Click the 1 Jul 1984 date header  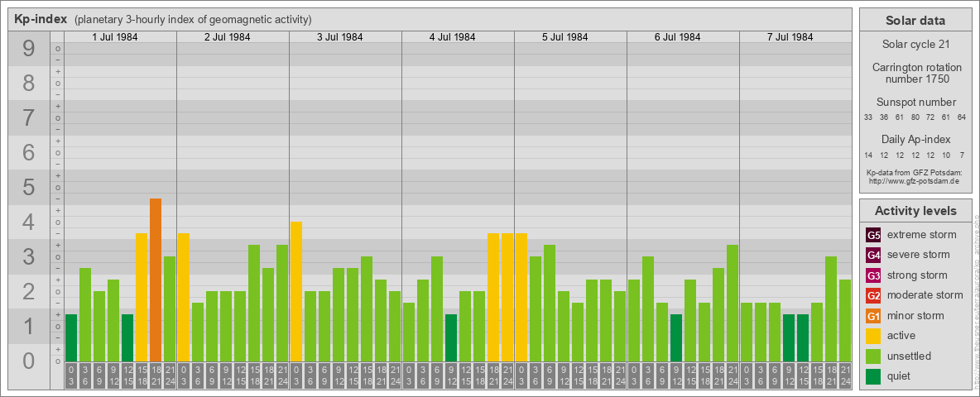click(x=115, y=37)
